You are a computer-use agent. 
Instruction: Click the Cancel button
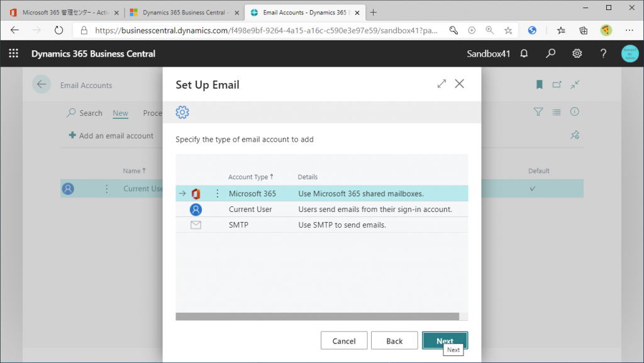[344, 341]
